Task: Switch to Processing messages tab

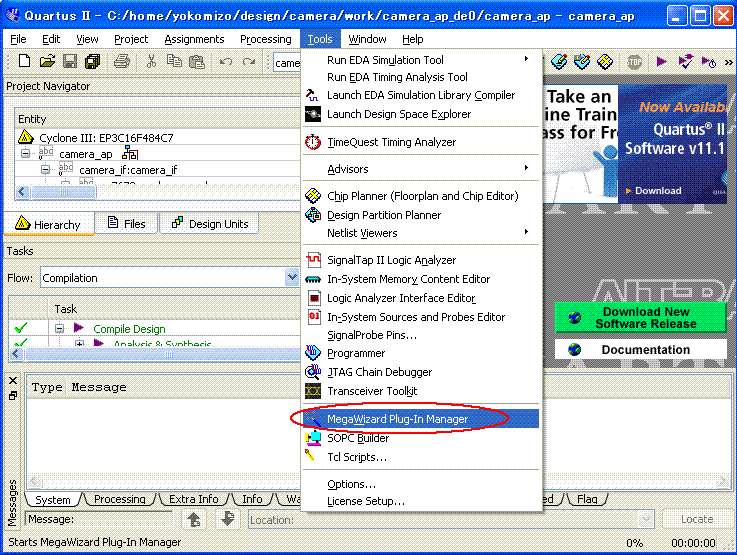Action: click(x=119, y=499)
